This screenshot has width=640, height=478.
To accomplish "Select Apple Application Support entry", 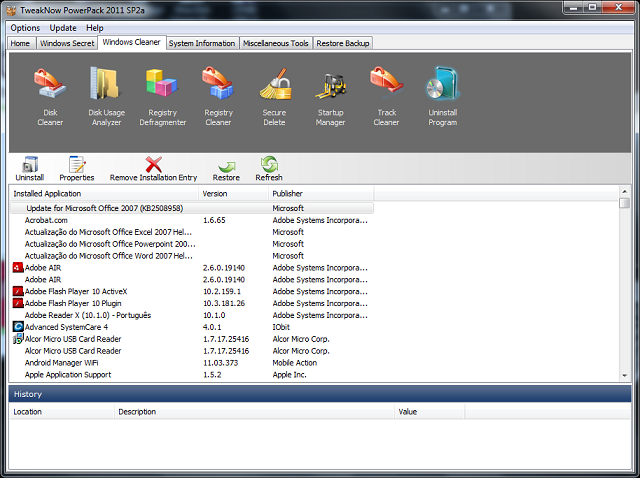I will [x=191, y=375].
